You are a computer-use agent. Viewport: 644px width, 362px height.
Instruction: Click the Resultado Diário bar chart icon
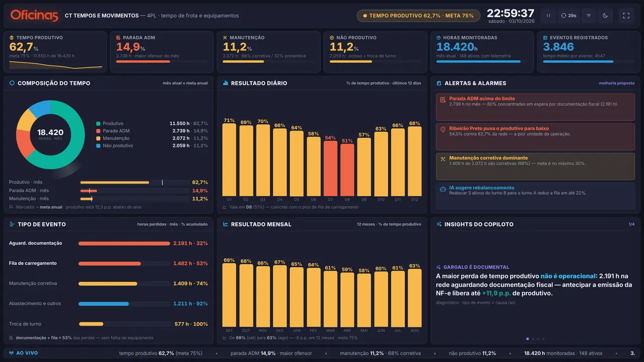pyautogui.click(x=225, y=83)
